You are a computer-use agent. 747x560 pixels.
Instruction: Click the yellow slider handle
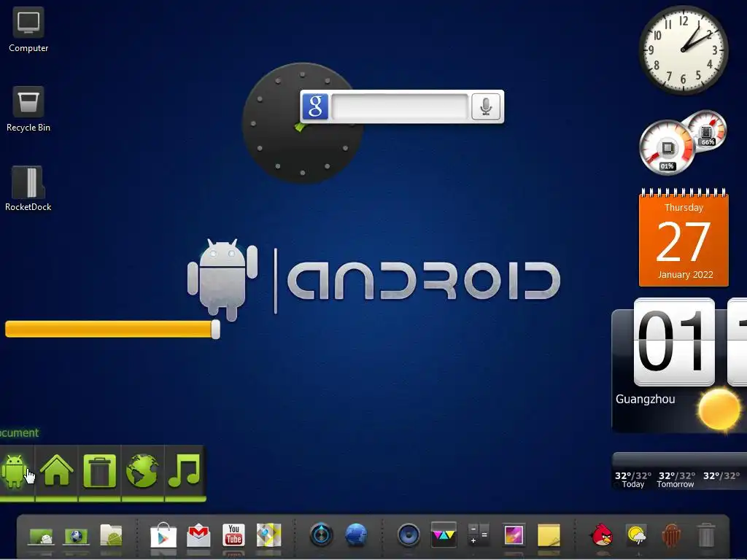[x=215, y=329]
